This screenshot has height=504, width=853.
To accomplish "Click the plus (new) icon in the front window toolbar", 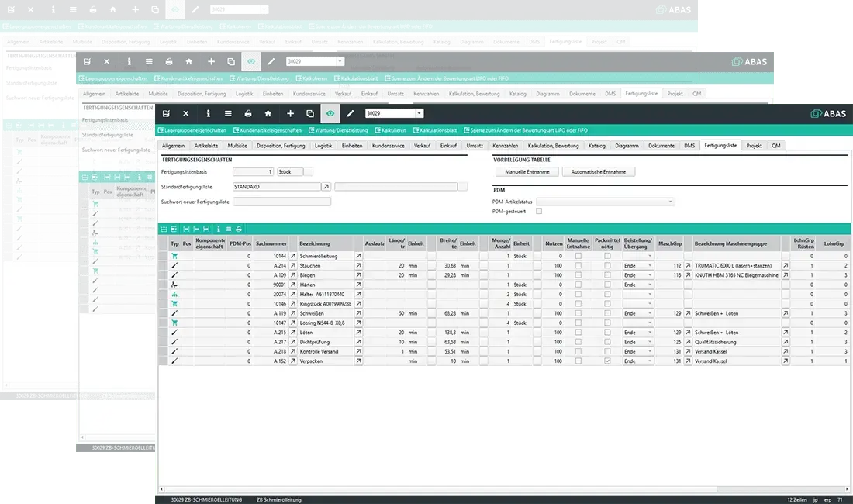I will click(x=290, y=113).
